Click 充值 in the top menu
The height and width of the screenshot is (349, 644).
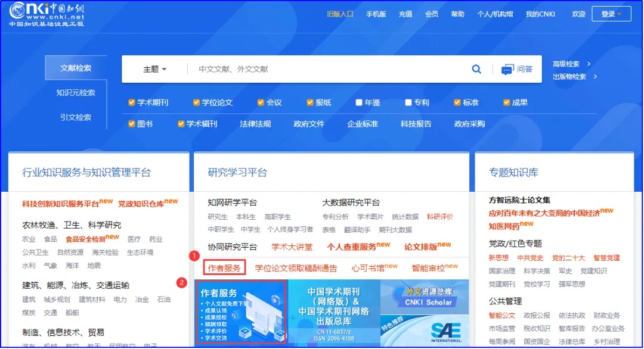point(405,14)
